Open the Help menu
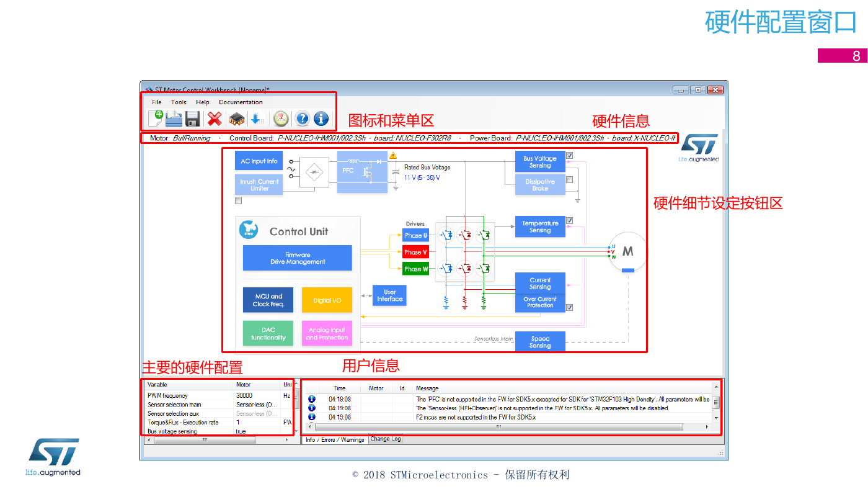 coord(203,102)
